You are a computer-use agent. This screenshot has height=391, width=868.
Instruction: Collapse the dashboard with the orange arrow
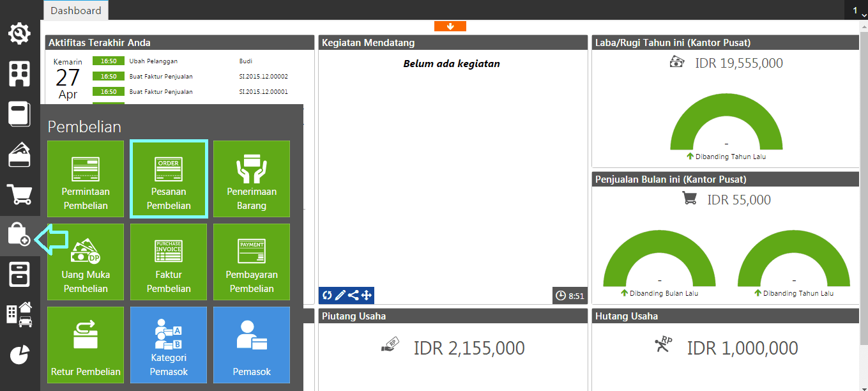pos(450,26)
